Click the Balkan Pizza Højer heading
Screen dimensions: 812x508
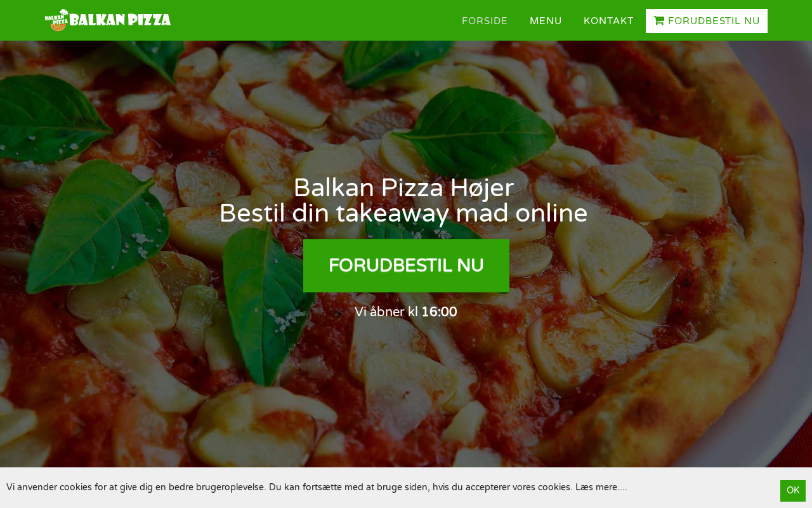pos(403,188)
